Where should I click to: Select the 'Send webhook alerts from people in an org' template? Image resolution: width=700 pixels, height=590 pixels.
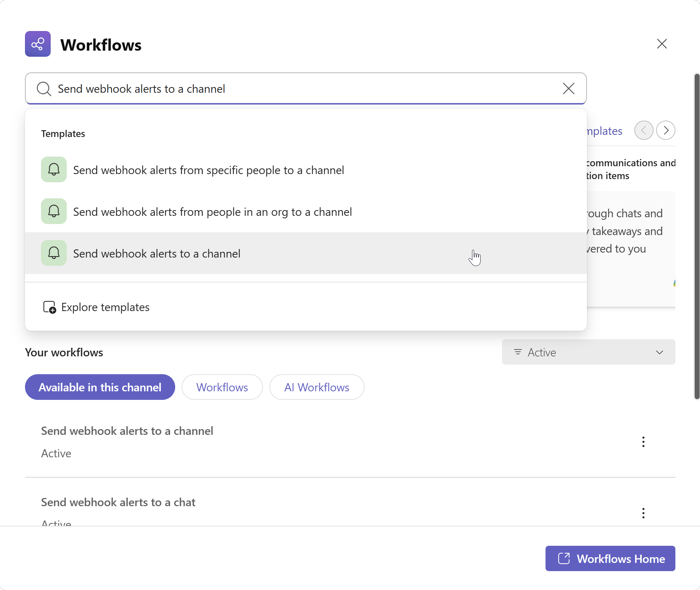pos(212,212)
